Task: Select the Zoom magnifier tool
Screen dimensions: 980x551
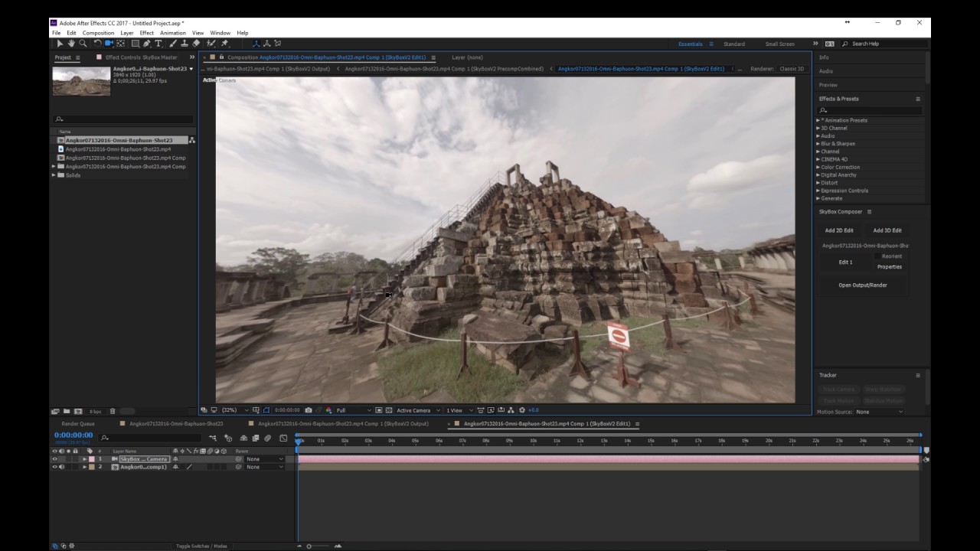Action: pos(83,44)
